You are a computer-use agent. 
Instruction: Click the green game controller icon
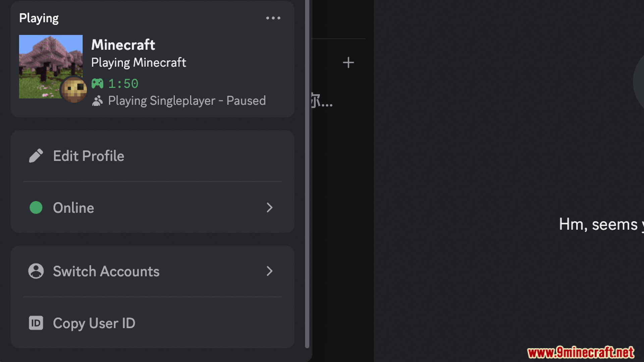[x=98, y=83]
